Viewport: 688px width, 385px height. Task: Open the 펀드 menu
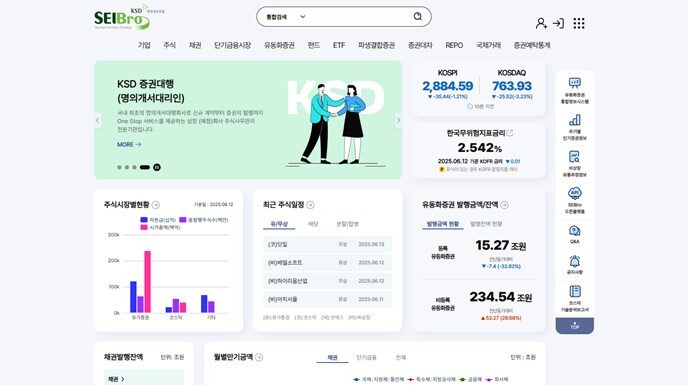click(314, 45)
